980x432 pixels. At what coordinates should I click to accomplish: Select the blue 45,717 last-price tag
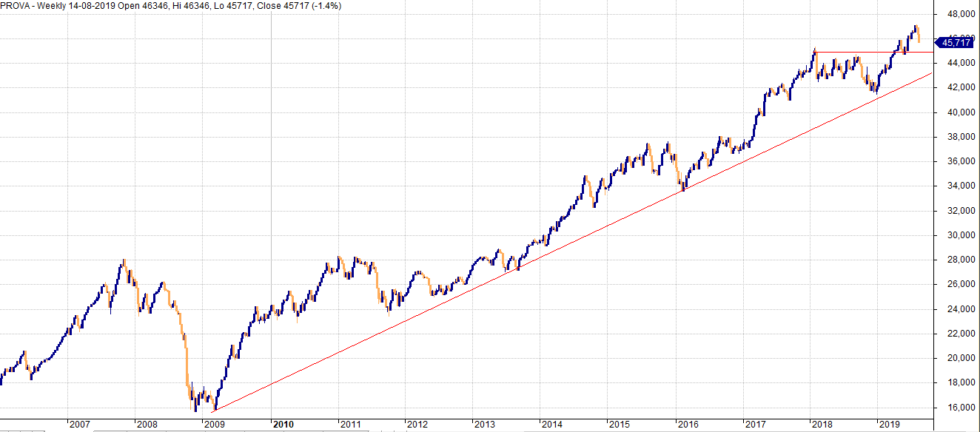(x=955, y=42)
